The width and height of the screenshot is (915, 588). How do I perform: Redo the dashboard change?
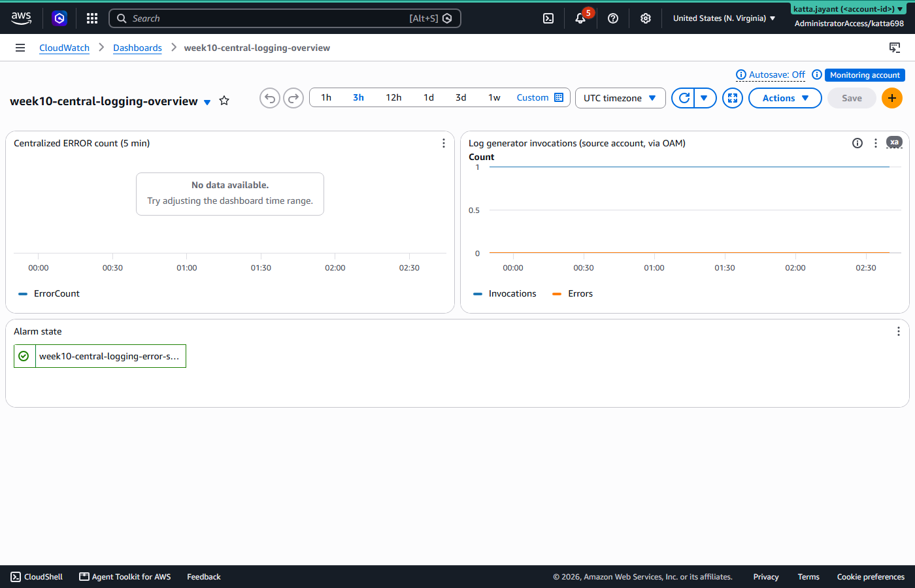293,98
